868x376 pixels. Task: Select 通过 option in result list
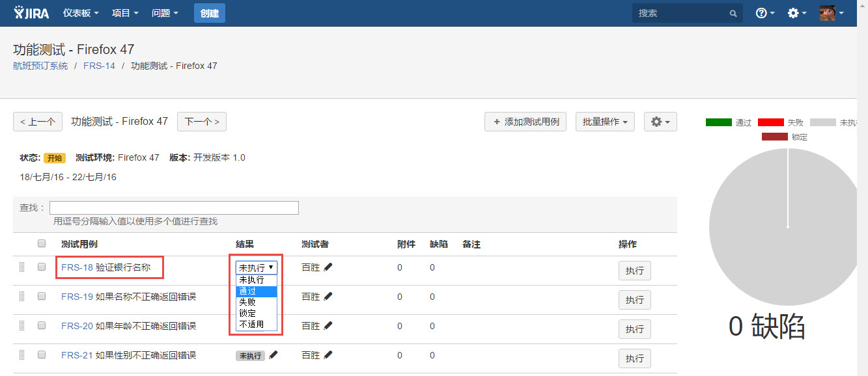[257, 291]
